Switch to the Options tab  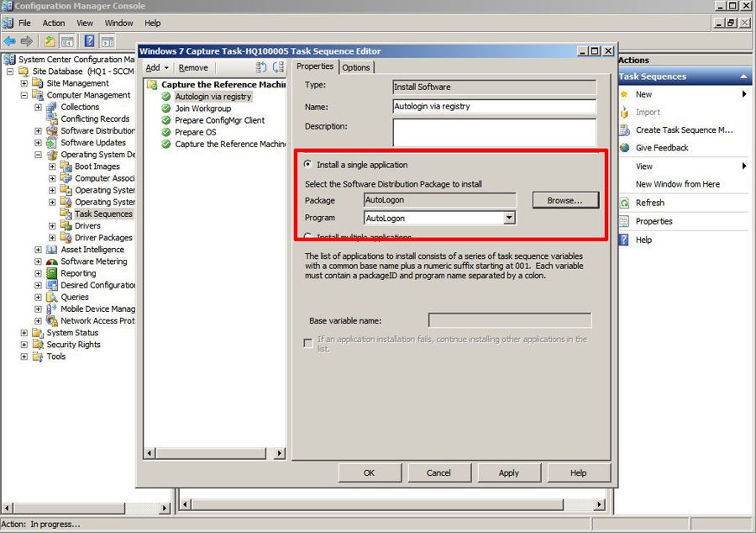(356, 67)
